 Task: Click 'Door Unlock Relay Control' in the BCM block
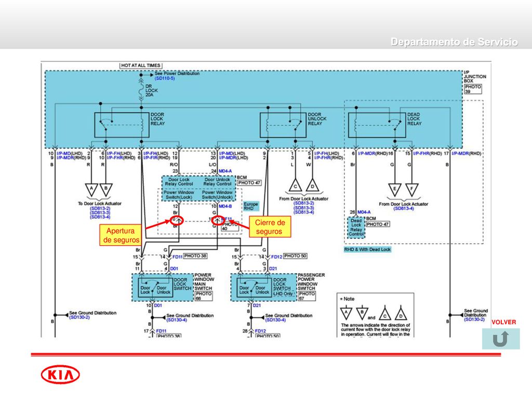click(x=217, y=181)
